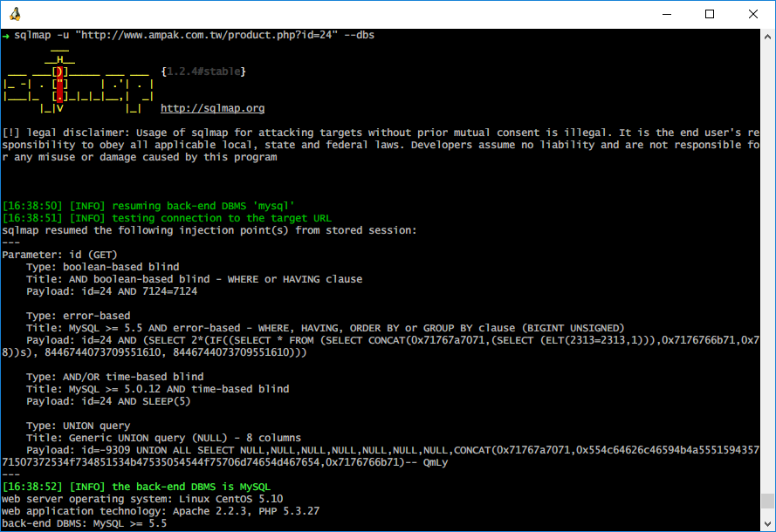Click the vertical scrollbar thumb
776x532 pixels.
coord(767,501)
